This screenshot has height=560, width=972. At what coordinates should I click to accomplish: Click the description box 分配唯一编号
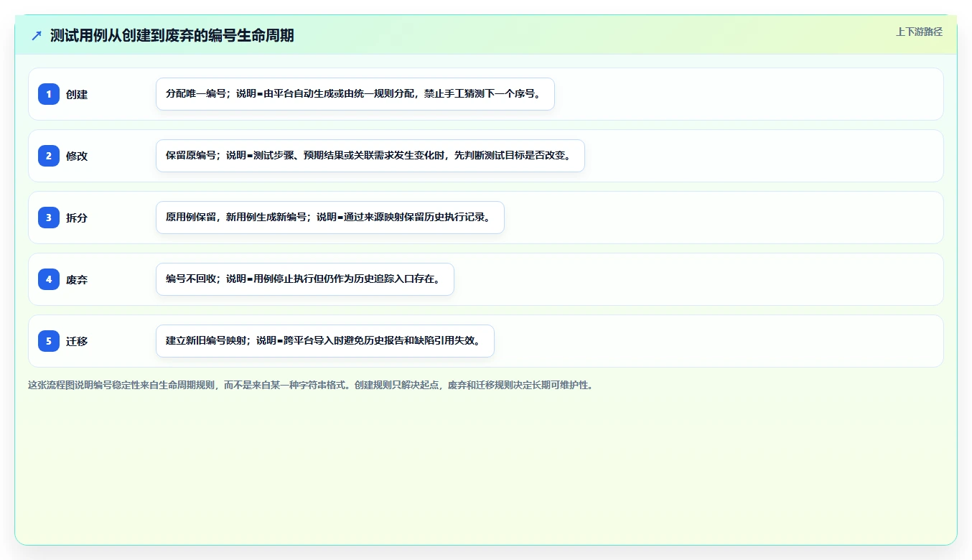coord(355,94)
